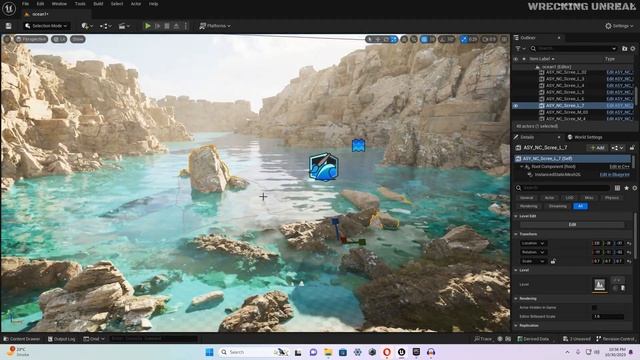
Task: Open the Selection Mode dropdown
Action: tap(46, 26)
